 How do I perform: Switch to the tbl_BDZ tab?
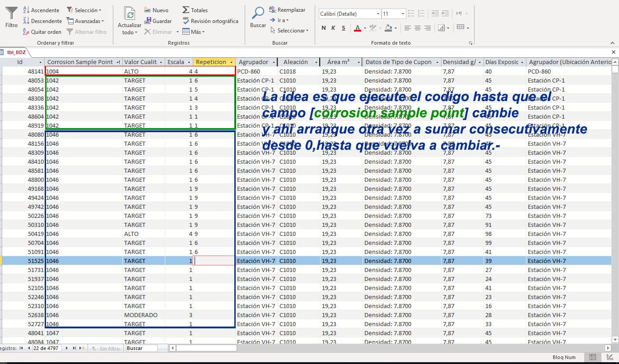17,51
